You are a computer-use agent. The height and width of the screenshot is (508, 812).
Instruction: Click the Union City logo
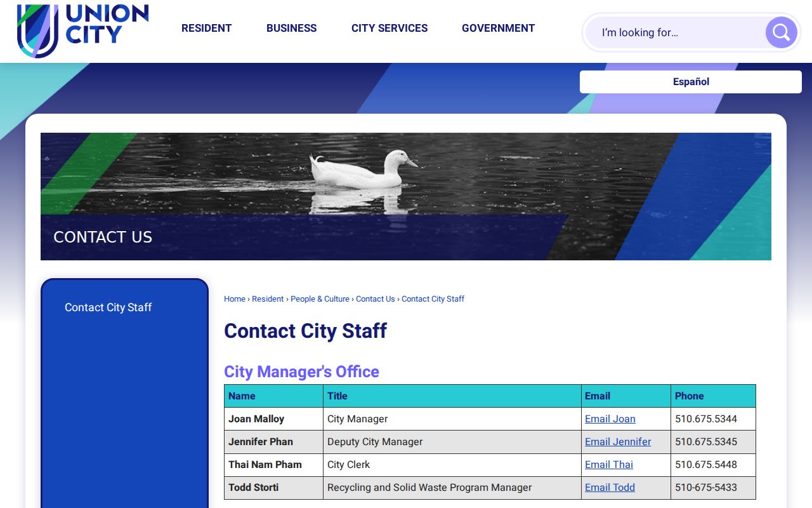82,30
